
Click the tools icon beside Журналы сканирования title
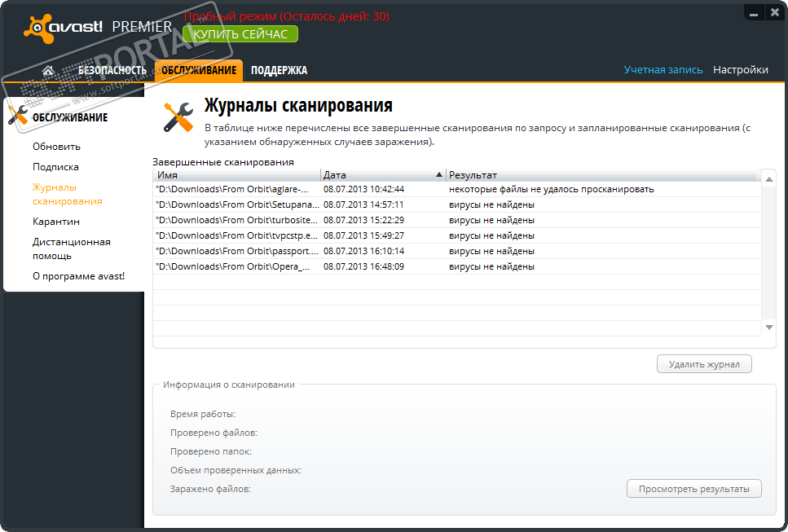[x=178, y=117]
